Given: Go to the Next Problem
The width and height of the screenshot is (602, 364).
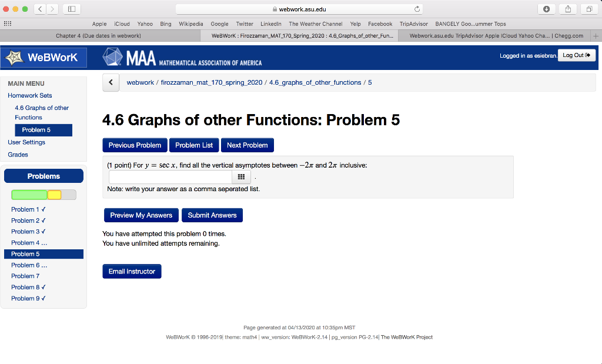Looking at the screenshot, I should (x=247, y=145).
